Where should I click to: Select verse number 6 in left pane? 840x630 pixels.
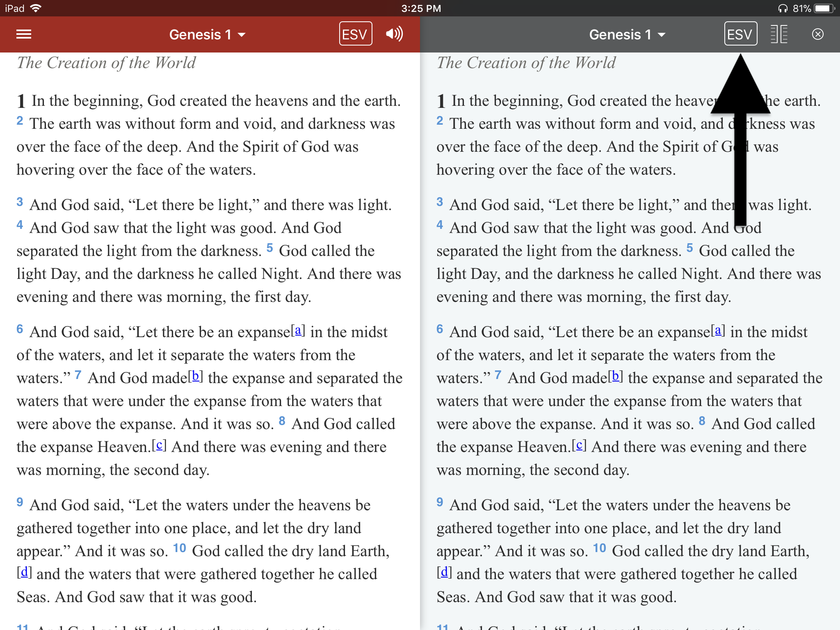coord(20,329)
